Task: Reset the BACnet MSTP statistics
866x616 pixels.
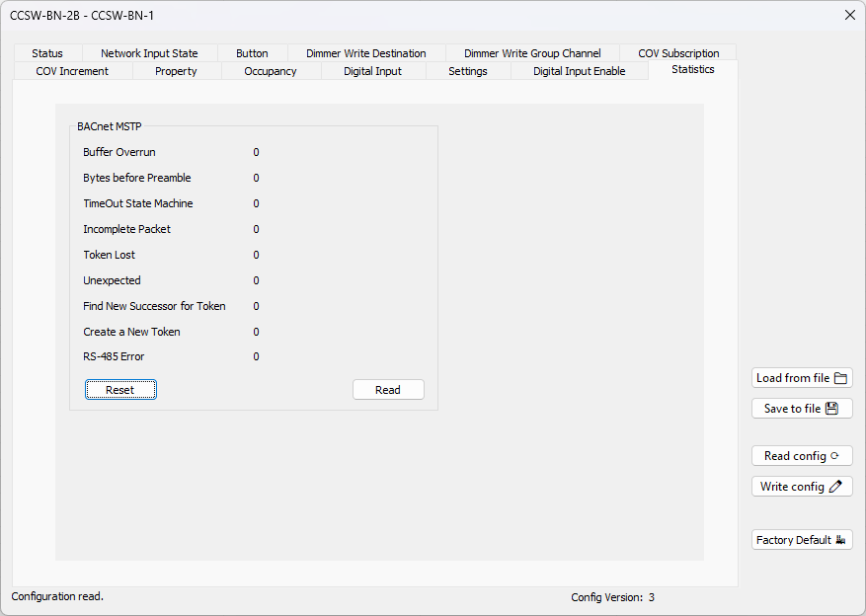Action: tap(120, 390)
